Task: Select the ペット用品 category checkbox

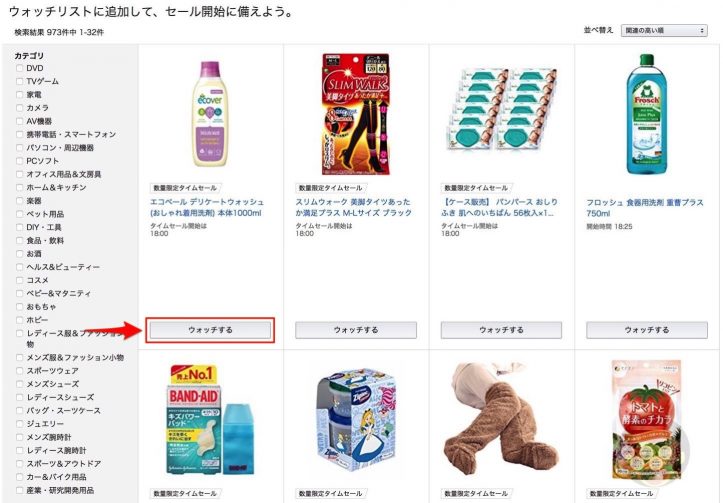Action: coord(19,214)
